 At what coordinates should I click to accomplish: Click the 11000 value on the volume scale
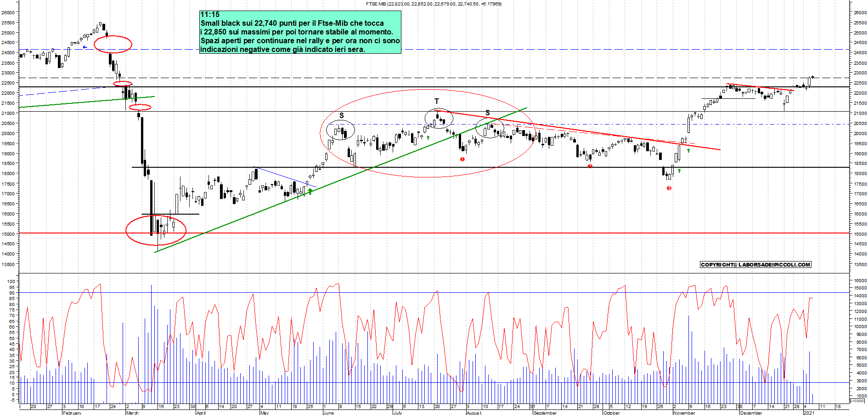click(860, 319)
